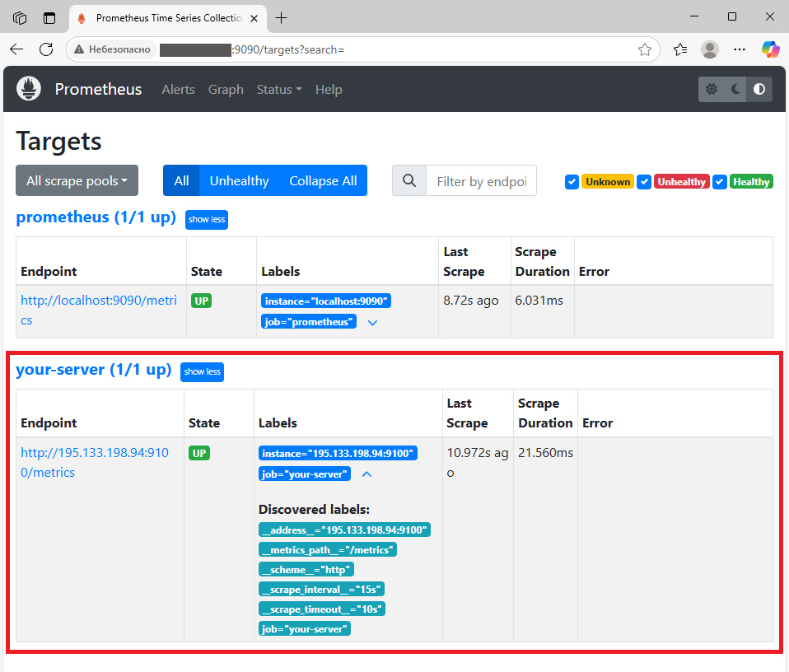Click the Unknown yellow filter badge
Image resolution: width=789 pixels, height=672 pixels.
click(x=608, y=181)
